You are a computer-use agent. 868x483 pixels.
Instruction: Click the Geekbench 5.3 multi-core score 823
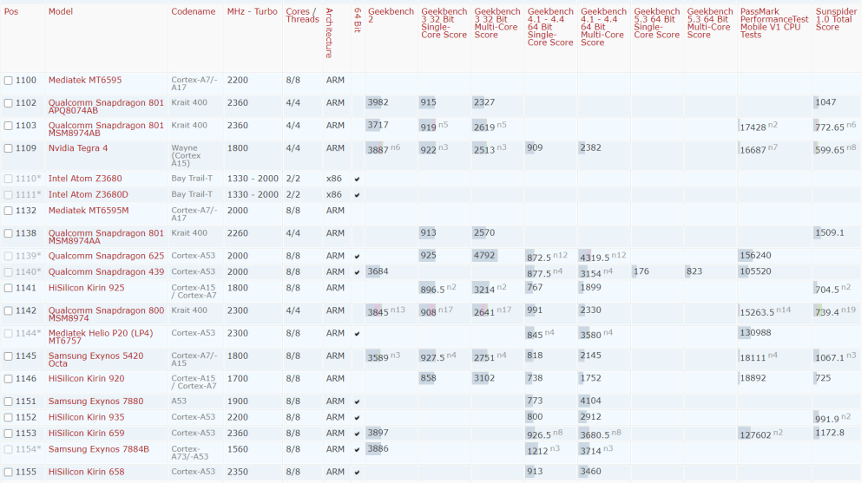(x=694, y=271)
